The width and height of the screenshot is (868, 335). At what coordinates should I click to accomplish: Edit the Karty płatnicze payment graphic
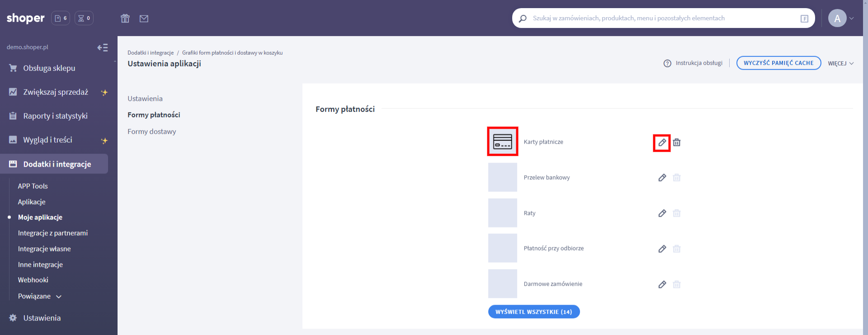click(x=662, y=143)
